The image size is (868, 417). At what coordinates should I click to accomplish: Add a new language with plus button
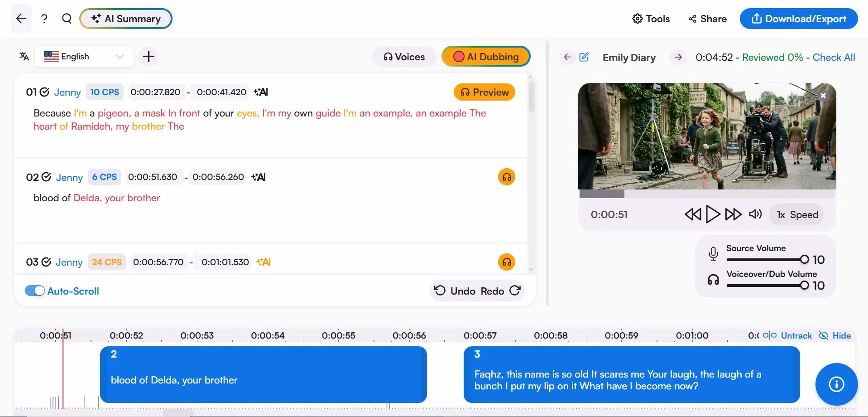click(x=149, y=57)
